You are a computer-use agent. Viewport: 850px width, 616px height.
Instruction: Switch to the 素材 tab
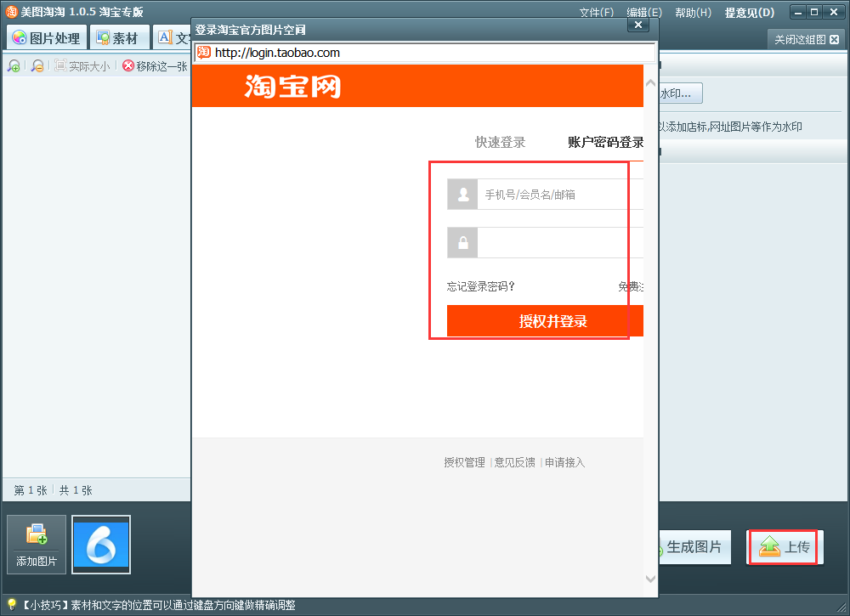coord(118,37)
